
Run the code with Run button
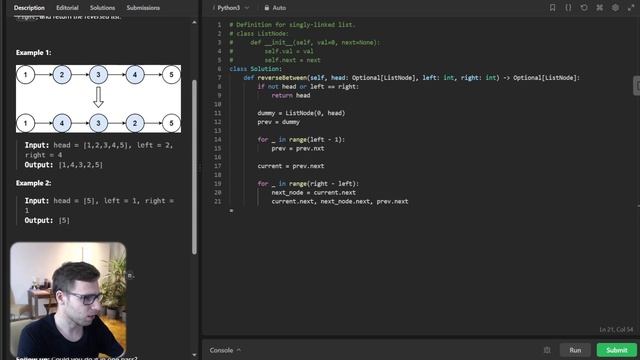point(575,350)
